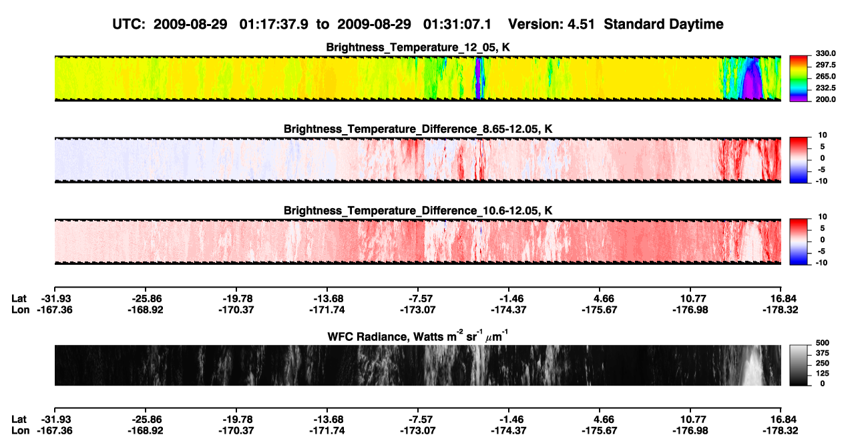The height and width of the screenshot is (445, 868).
Task: Click 10.77 on the axis below WFC panel
Action: (x=690, y=420)
